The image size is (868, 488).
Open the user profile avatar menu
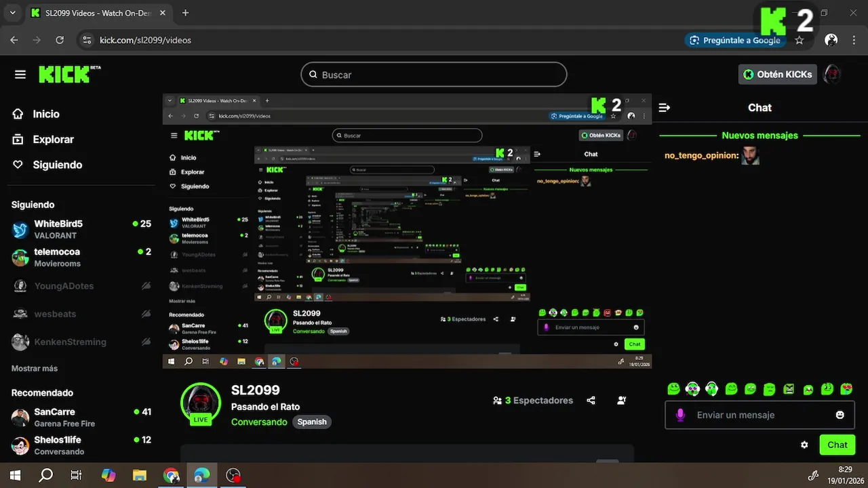point(832,75)
